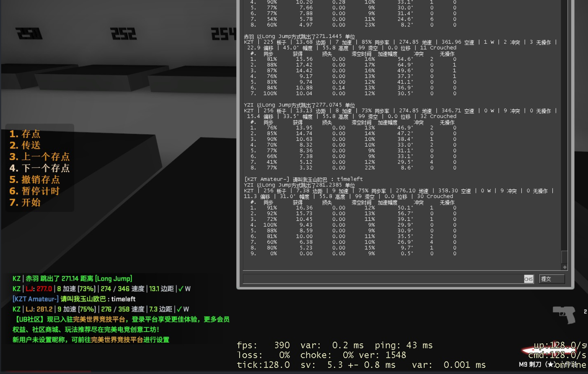This screenshot has height=374, width=588.
Task: Pick menu option 4. 下一个存点
Action: (x=39, y=168)
